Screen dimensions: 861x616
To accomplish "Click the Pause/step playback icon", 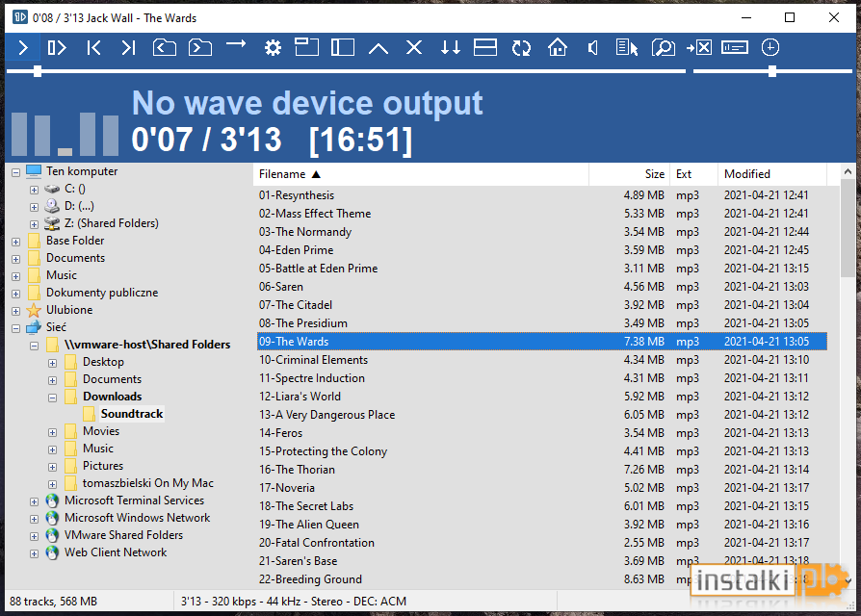I will point(57,48).
